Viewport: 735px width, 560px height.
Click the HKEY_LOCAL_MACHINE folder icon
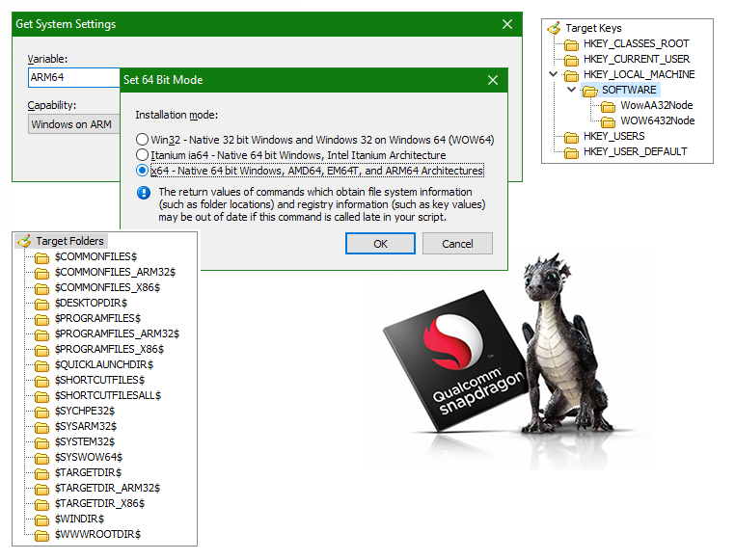tap(571, 75)
